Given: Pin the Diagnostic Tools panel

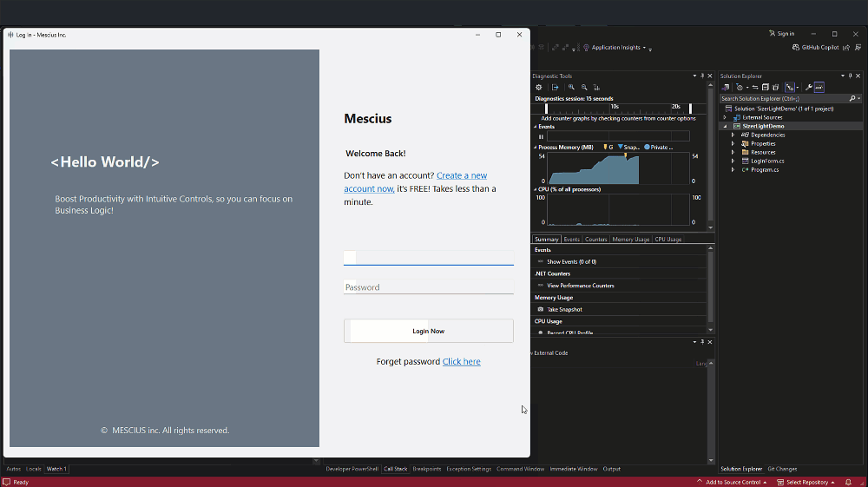Looking at the screenshot, I should click(x=702, y=76).
